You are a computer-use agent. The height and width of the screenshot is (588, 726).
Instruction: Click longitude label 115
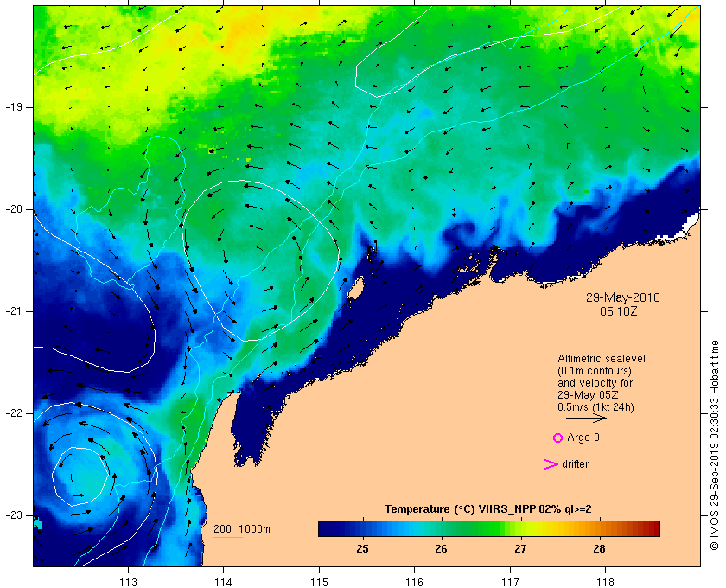[x=319, y=582]
